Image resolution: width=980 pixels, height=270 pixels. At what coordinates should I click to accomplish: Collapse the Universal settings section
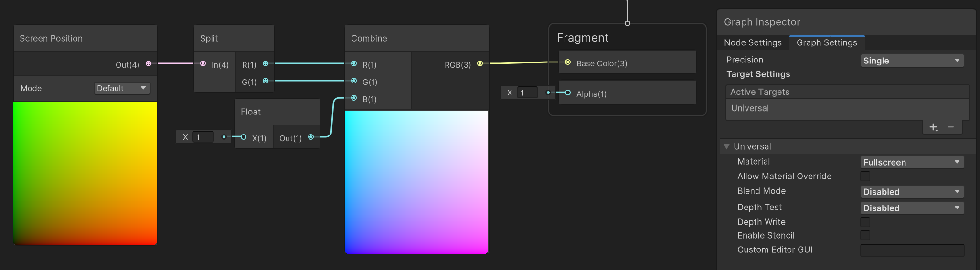[x=727, y=147]
